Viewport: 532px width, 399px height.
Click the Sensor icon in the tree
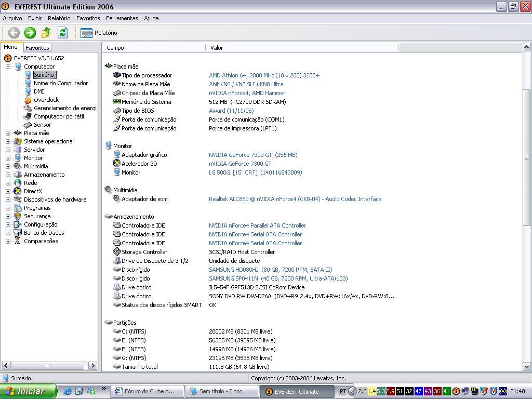point(28,125)
